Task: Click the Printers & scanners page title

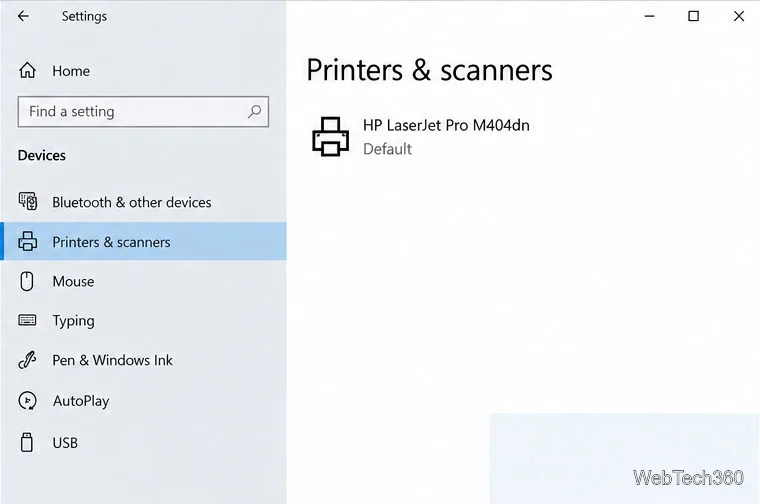Action: coord(429,70)
